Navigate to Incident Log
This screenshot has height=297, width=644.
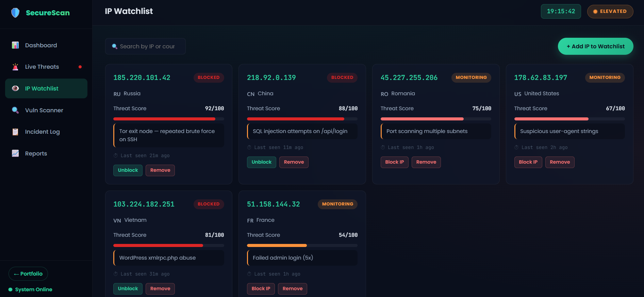point(46,132)
